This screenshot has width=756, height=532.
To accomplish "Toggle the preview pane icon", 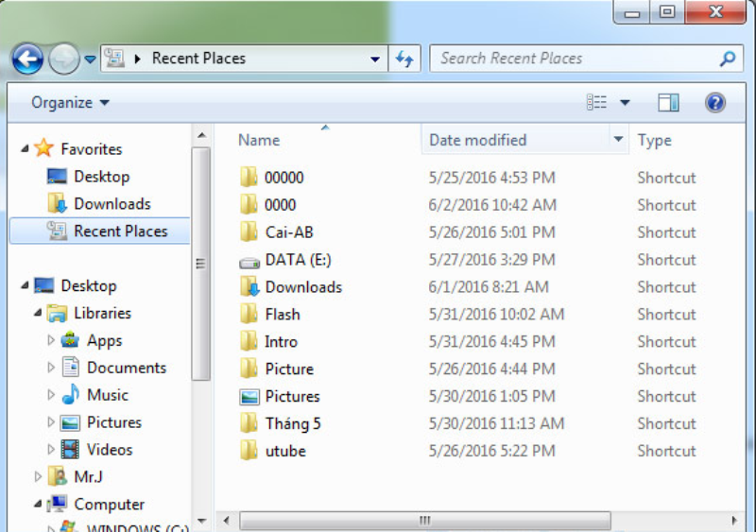I will pos(669,102).
